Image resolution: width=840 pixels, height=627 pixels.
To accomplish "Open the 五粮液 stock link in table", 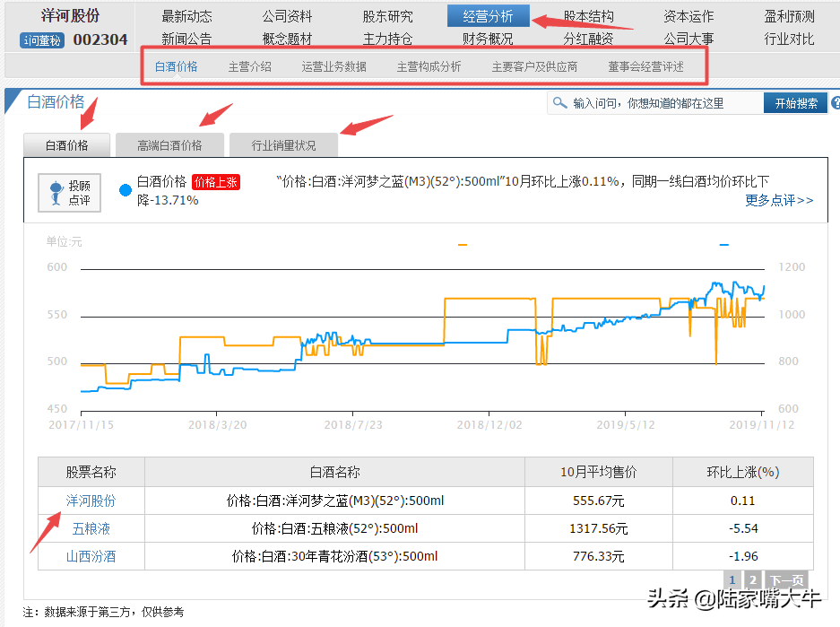I will point(91,528).
